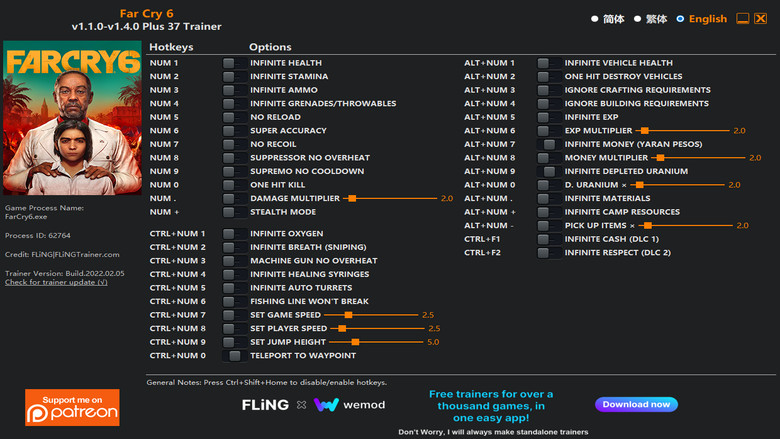Enable No Reload switch
The height and width of the screenshot is (439, 780).
(x=234, y=117)
